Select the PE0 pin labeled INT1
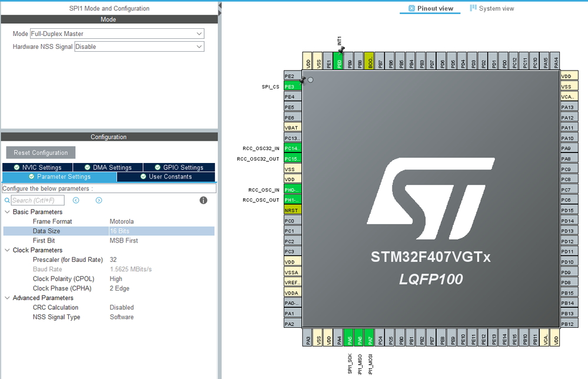The image size is (588, 379). pos(340,61)
